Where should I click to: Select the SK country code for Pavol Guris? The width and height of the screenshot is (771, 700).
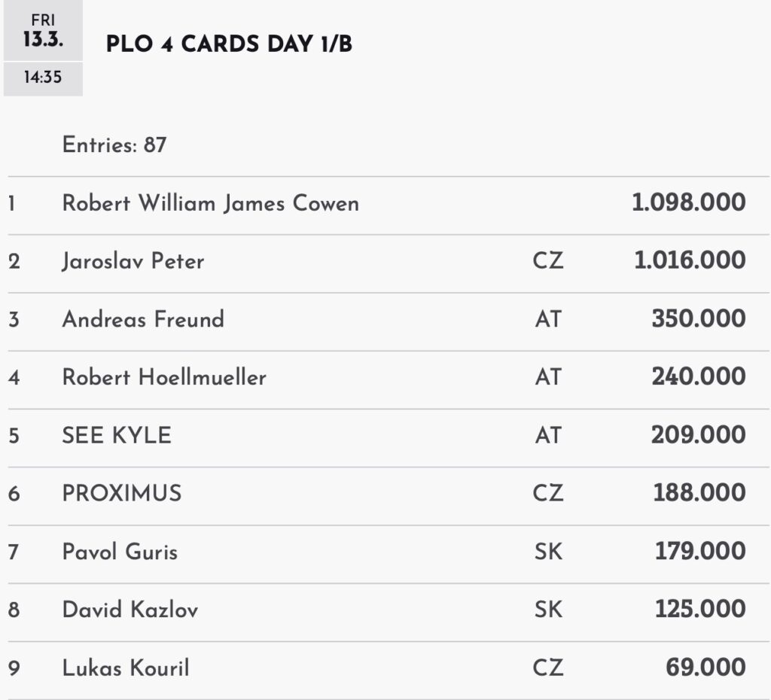coord(547,552)
